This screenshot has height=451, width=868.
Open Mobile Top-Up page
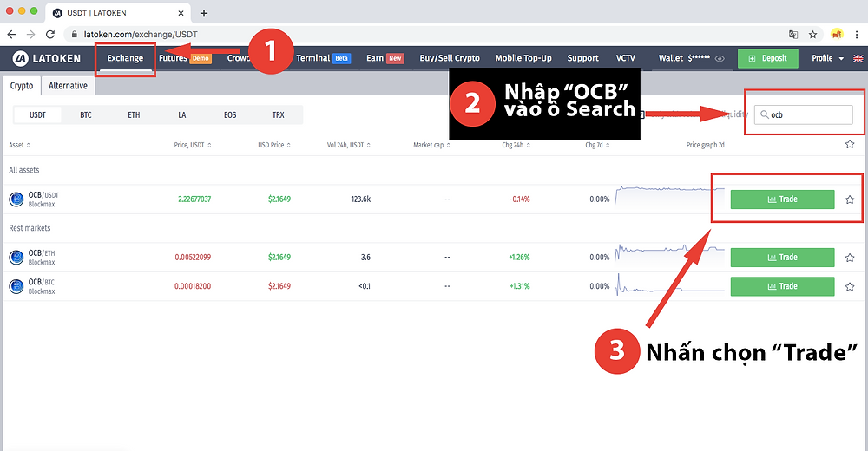(x=523, y=58)
